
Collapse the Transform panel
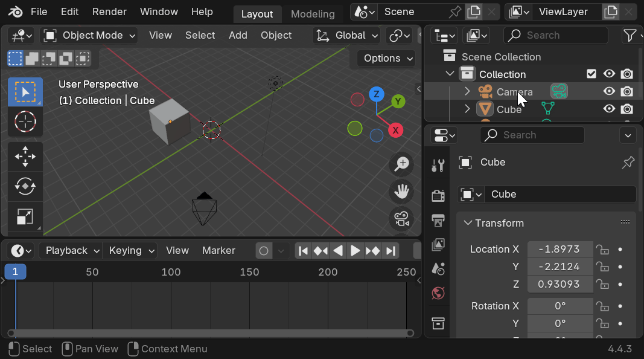pyautogui.click(x=468, y=223)
